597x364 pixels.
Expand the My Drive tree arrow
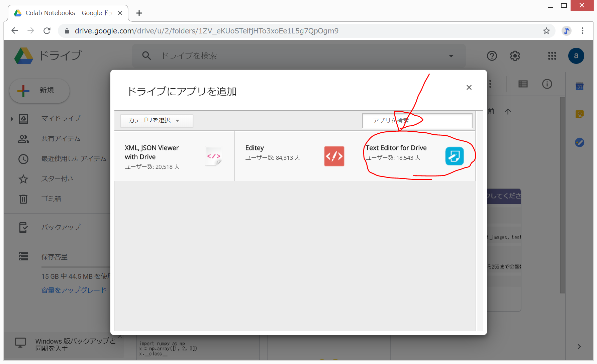click(x=12, y=119)
